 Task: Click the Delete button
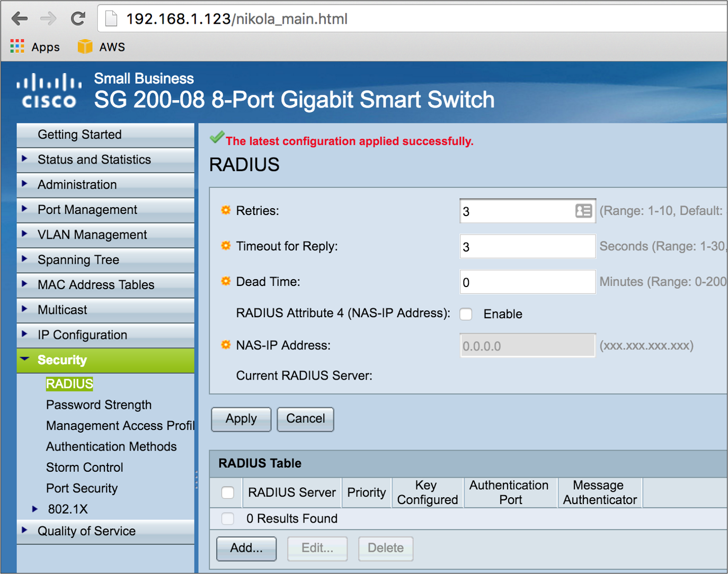[386, 549]
